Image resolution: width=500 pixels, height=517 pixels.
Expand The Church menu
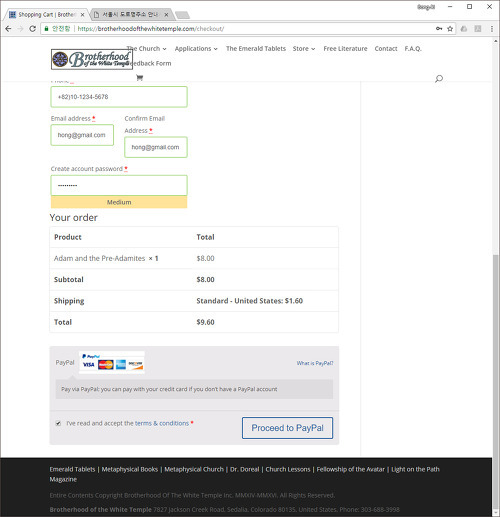(x=147, y=49)
